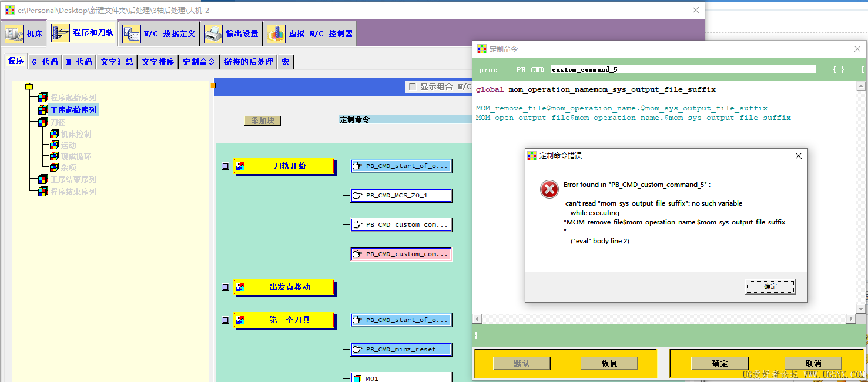Select 程序起始序列 tree node
Image resolution: width=868 pixels, height=382 pixels.
pyautogui.click(x=73, y=98)
